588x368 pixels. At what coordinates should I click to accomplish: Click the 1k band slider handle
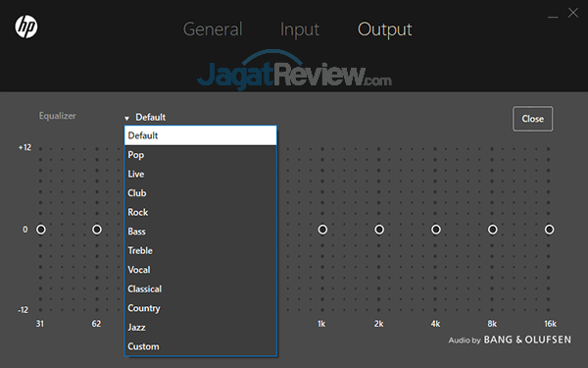(x=322, y=230)
